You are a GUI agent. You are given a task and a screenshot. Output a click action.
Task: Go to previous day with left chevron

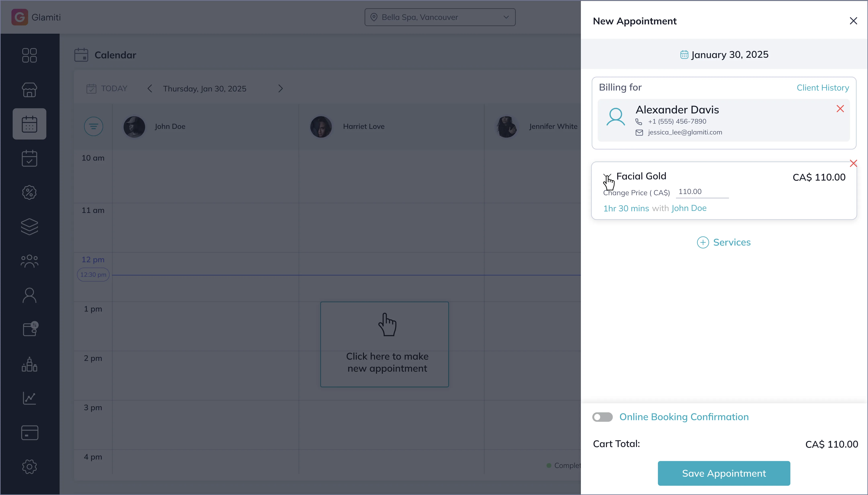pyautogui.click(x=150, y=89)
